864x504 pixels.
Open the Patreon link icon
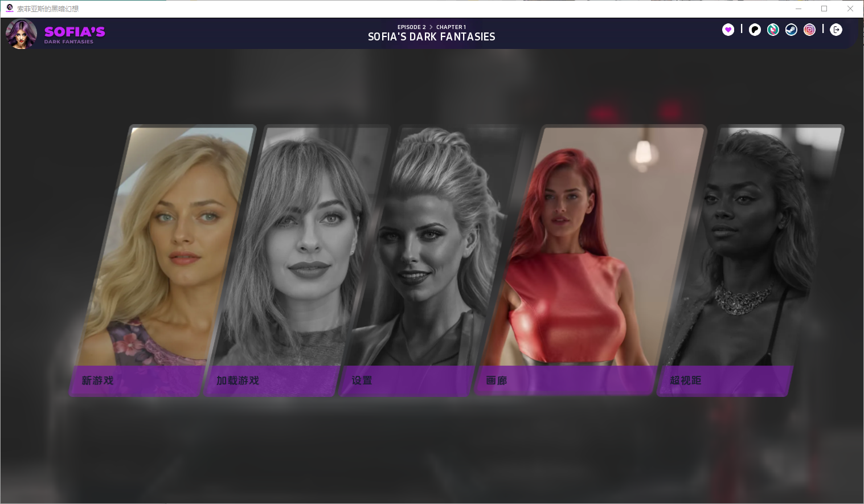755,30
